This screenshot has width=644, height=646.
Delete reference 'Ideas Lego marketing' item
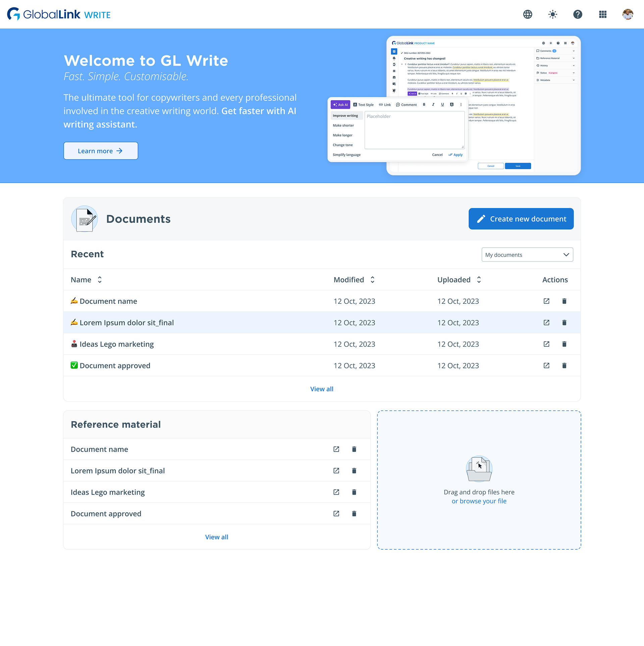pos(354,492)
